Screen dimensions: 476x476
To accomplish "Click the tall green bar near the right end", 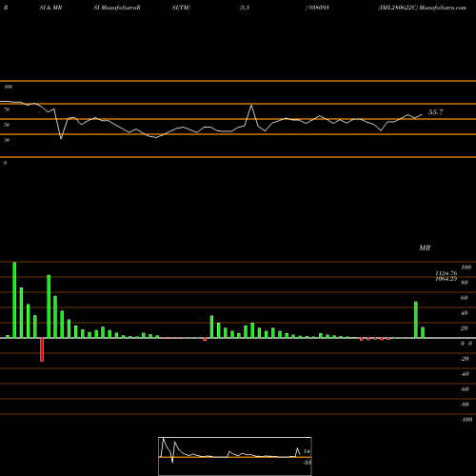I will pyautogui.click(x=416, y=320).
